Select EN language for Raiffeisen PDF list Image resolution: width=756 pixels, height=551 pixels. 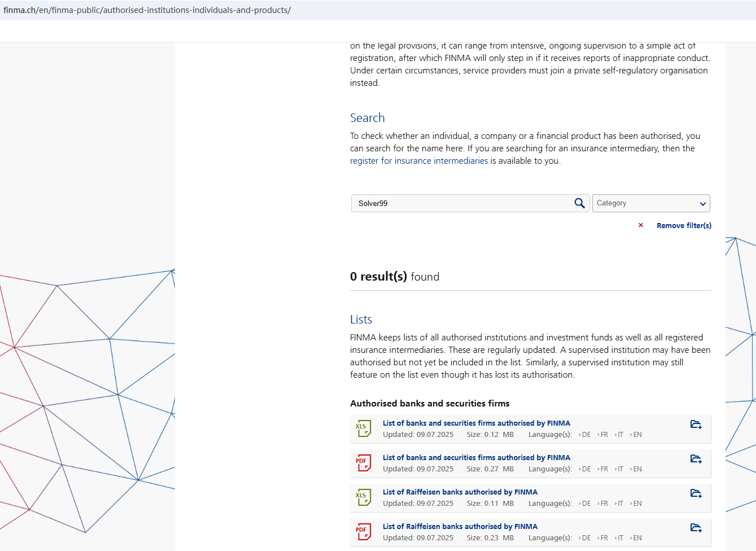coord(637,538)
